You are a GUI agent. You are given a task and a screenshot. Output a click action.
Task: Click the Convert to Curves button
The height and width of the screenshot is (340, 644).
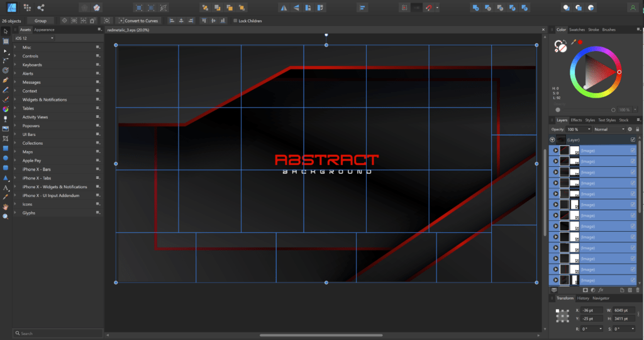pyautogui.click(x=138, y=21)
